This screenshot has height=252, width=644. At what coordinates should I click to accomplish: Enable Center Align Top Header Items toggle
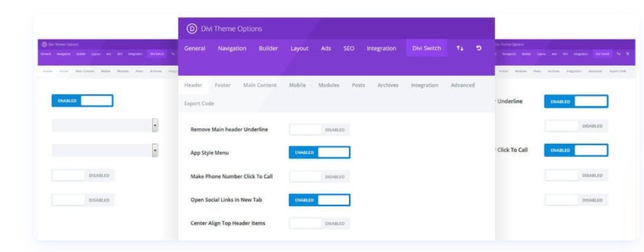320,223
